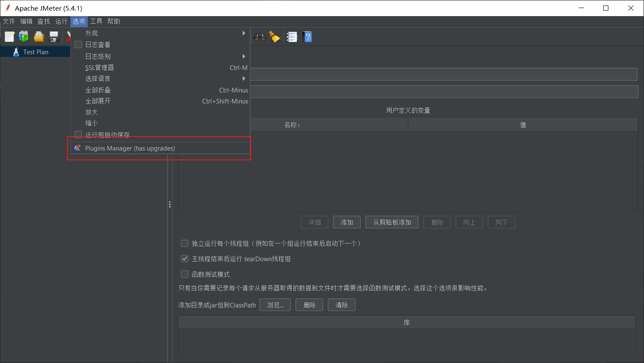Click the 库 column header

pyautogui.click(x=407, y=322)
